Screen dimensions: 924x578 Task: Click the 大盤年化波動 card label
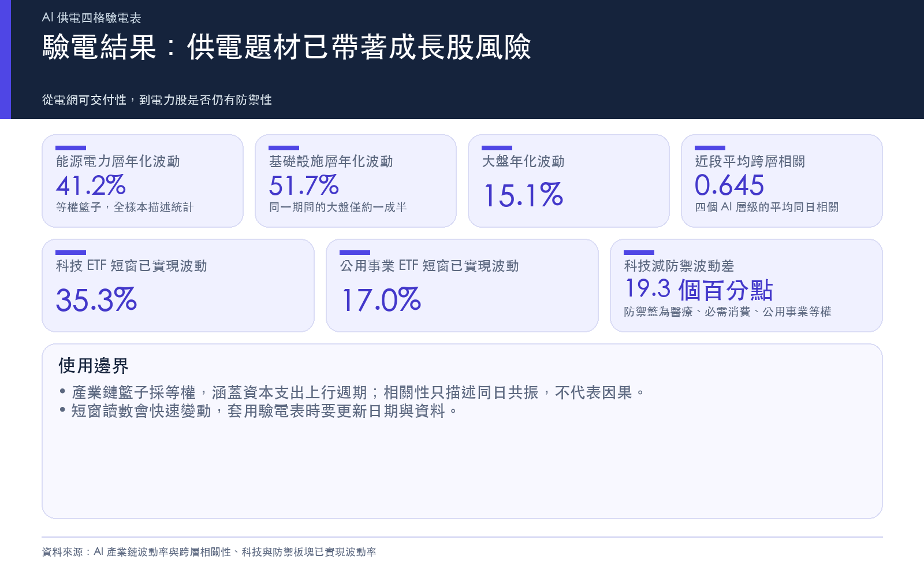click(x=523, y=161)
